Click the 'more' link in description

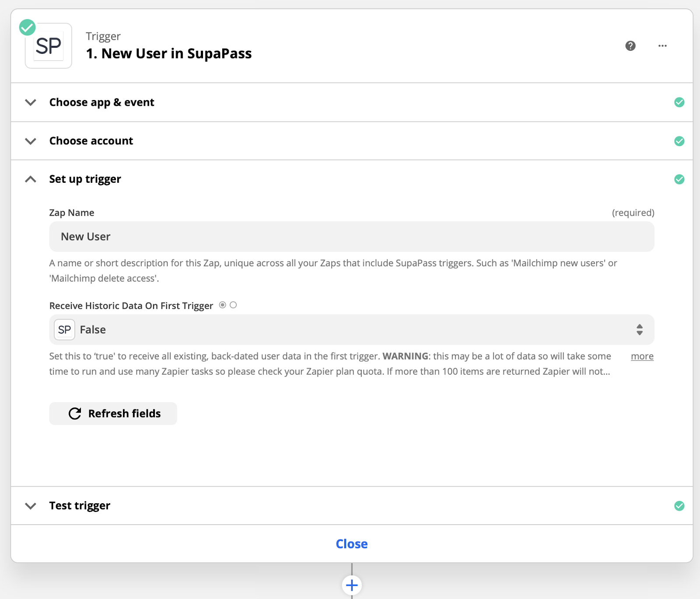(642, 356)
